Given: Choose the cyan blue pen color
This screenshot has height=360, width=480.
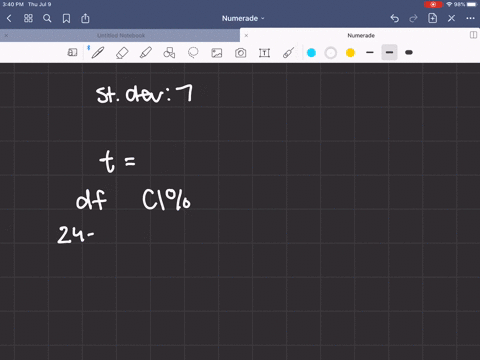Looking at the screenshot, I should click(311, 53).
